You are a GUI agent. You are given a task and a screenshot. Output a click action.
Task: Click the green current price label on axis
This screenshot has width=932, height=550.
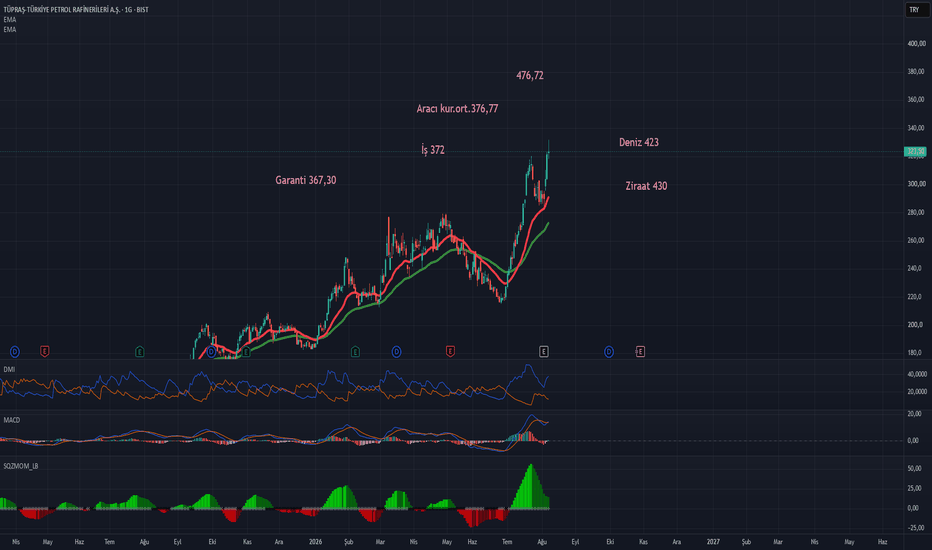tap(915, 152)
